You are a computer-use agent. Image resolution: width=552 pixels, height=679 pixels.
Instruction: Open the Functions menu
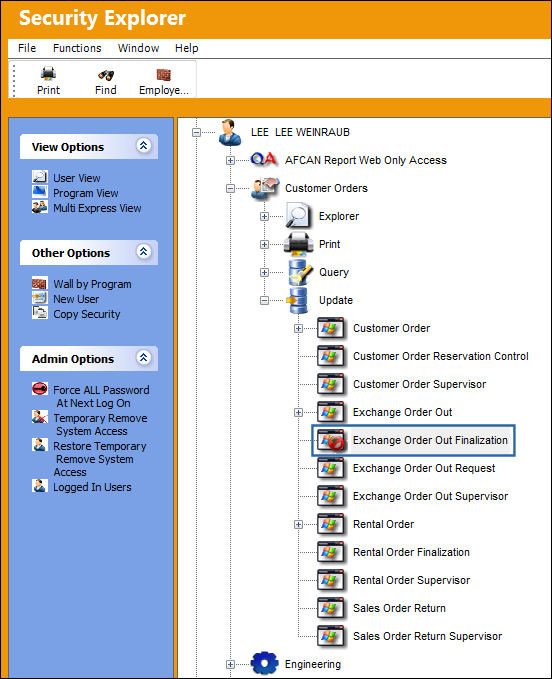click(77, 48)
